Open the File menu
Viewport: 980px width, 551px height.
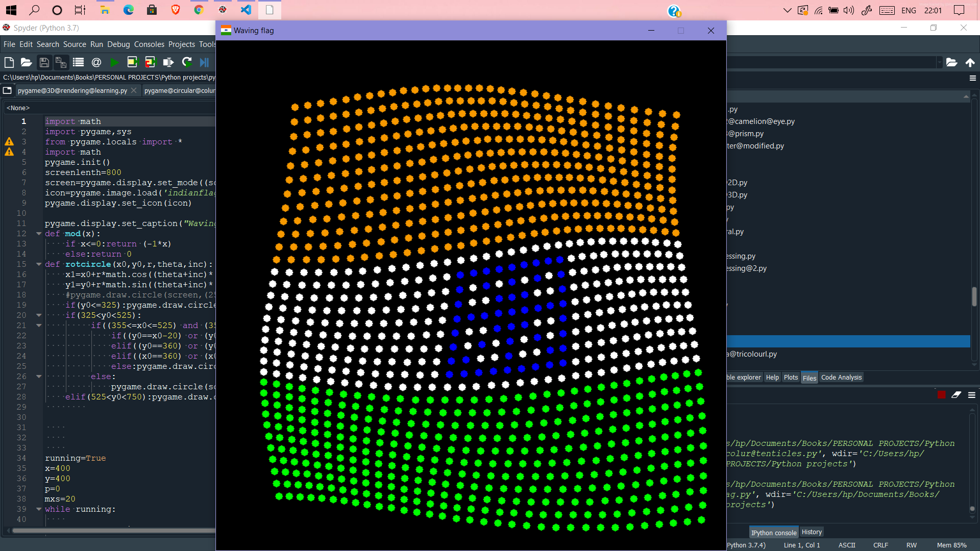[x=9, y=44]
